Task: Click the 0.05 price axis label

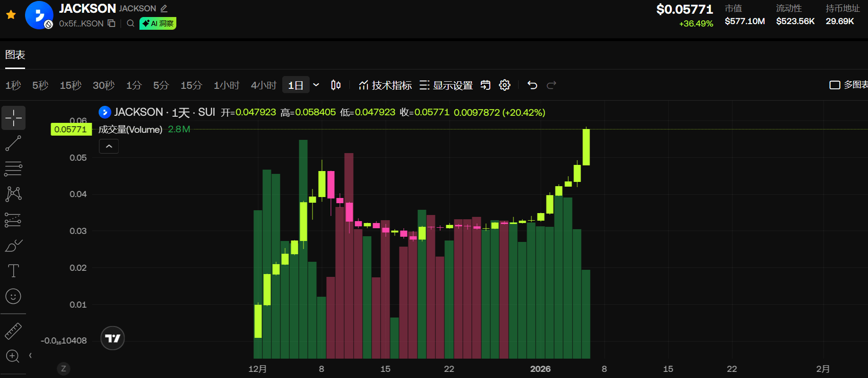Action: coord(78,158)
